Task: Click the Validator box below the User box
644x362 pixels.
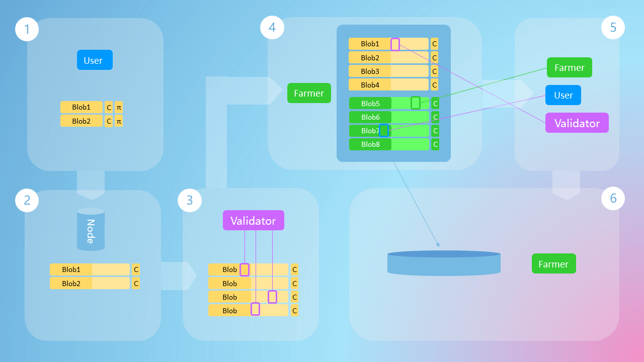Action: [x=577, y=123]
